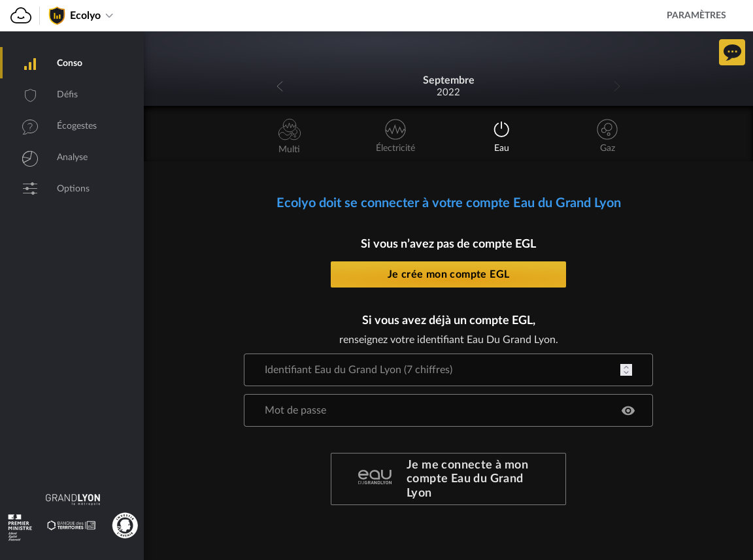753x560 pixels.
Task: Go to Conso in the sidebar
Action: (72, 63)
